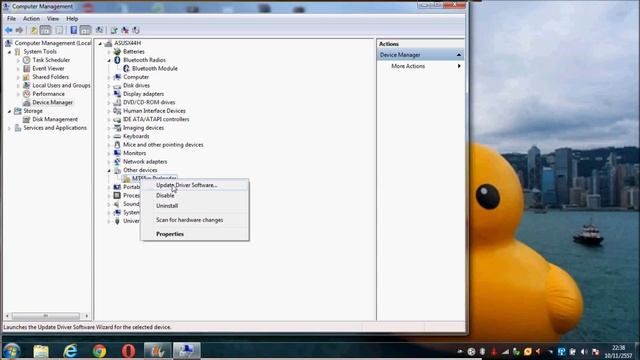Click the Batteries category icon

click(117, 51)
